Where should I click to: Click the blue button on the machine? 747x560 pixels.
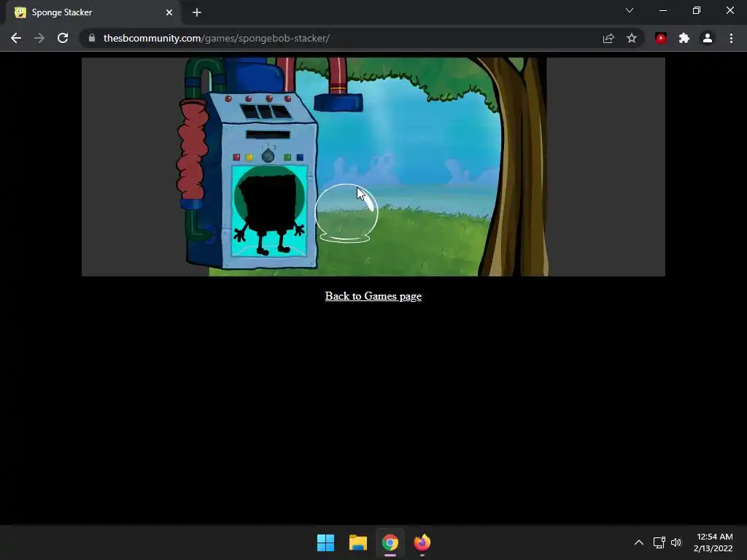300,157
